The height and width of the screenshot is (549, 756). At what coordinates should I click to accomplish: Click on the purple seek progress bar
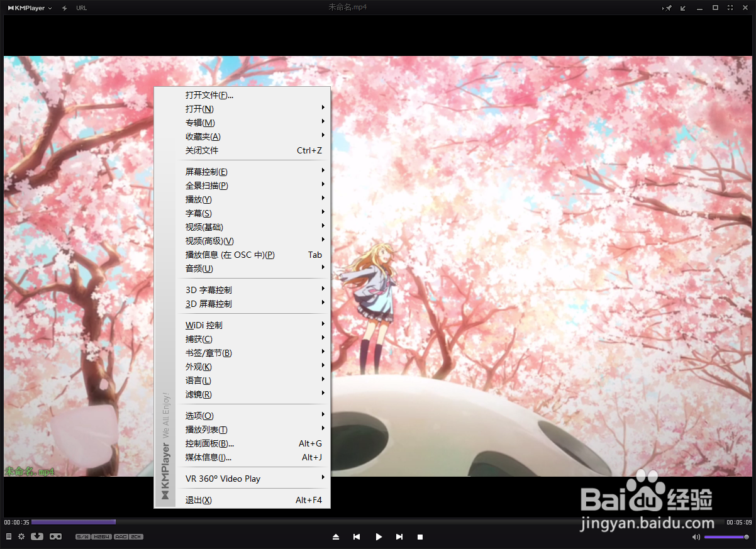click(74, 522)
